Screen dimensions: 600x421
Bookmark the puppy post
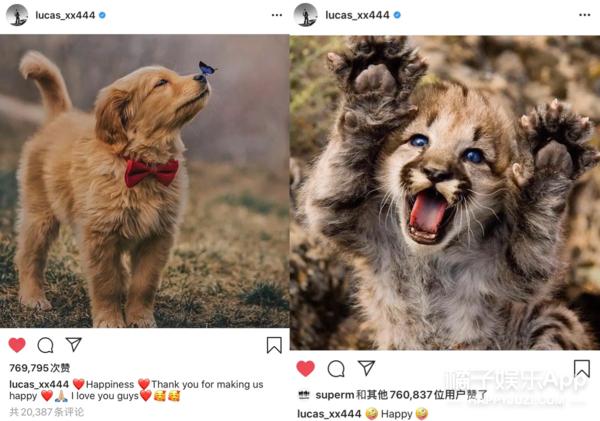(x=274, y=345)
